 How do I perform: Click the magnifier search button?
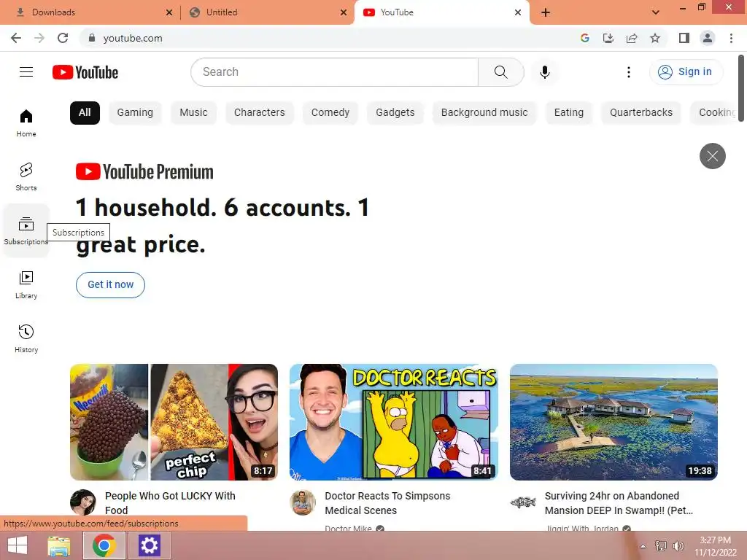pos(500,72)
